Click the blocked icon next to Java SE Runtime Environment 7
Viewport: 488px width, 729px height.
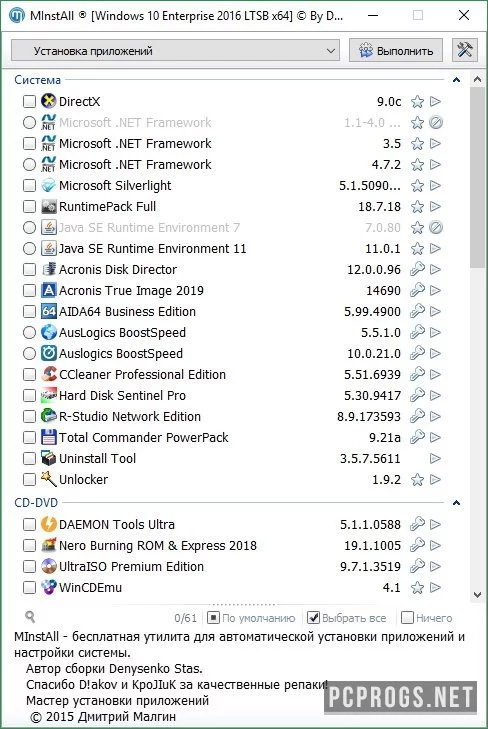[436, 227]
